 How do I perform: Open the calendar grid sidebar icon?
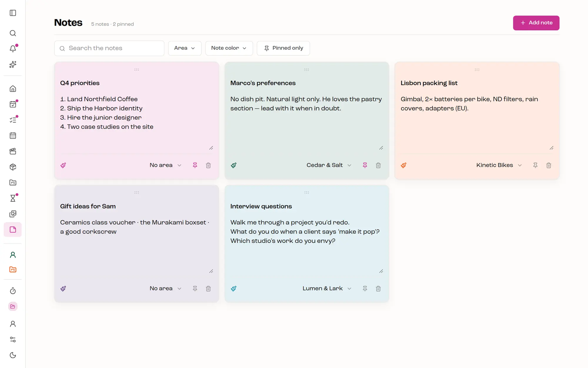tap(13, 136)
